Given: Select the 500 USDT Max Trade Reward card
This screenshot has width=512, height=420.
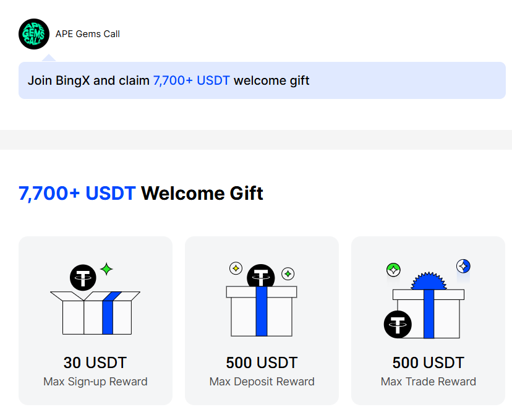Looking at the screenshot, I should (428, 320).
